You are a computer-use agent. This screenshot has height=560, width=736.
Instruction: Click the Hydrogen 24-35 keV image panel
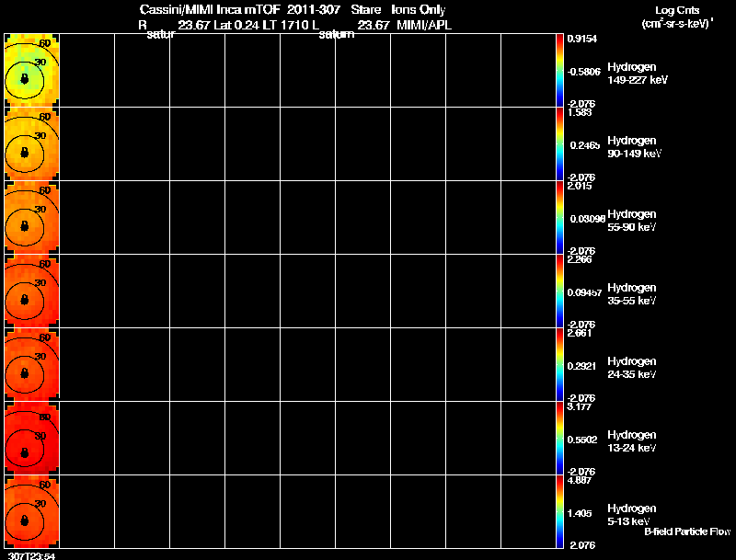coord(32,365)
